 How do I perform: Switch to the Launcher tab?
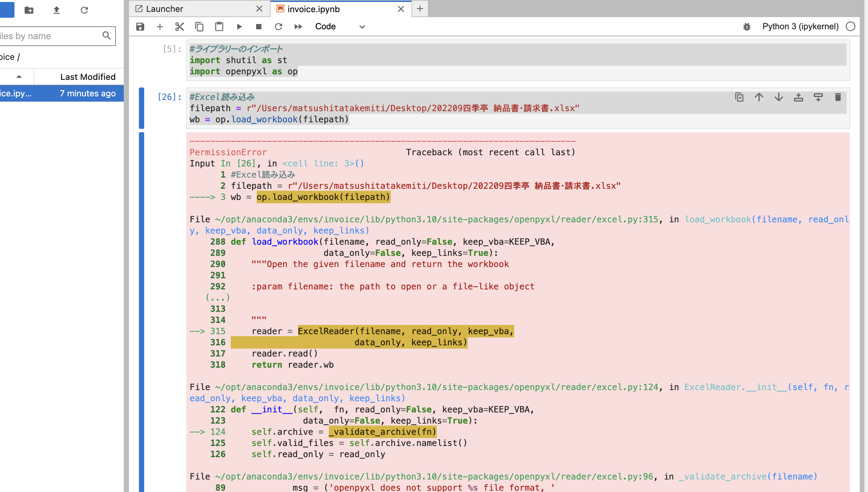[x=165, y=9]
